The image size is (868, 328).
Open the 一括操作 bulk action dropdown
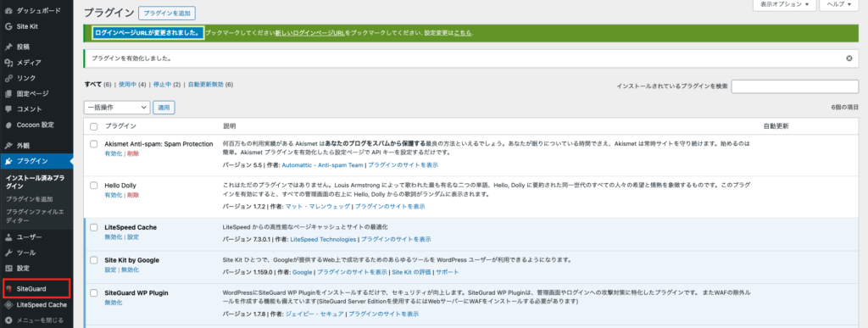tap(117, 108)
